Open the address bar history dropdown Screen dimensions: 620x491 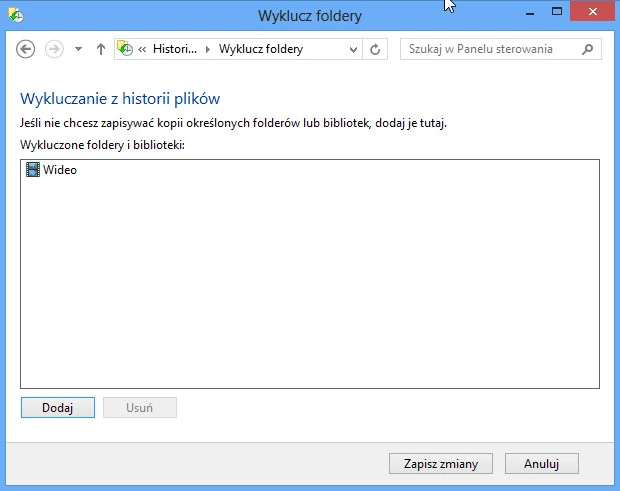tap(354, 49)
